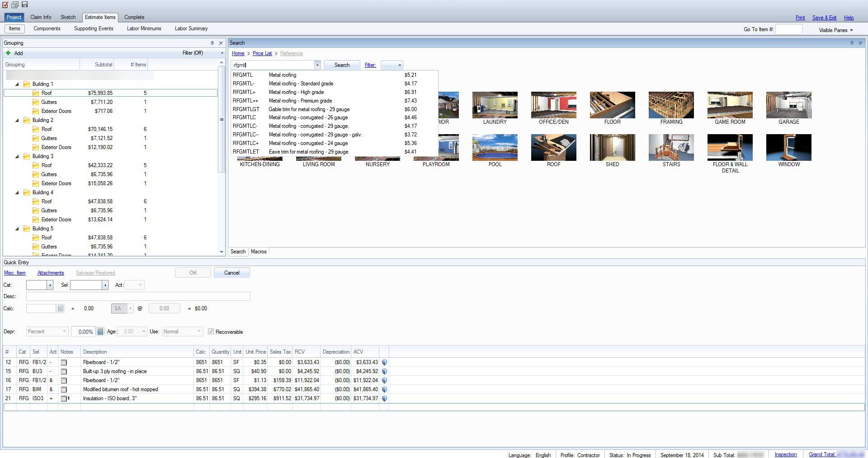Open notes icon for Fiberboard row 12
The width and height of the screenshot is (868, 458).
click(x=64, y=362)
